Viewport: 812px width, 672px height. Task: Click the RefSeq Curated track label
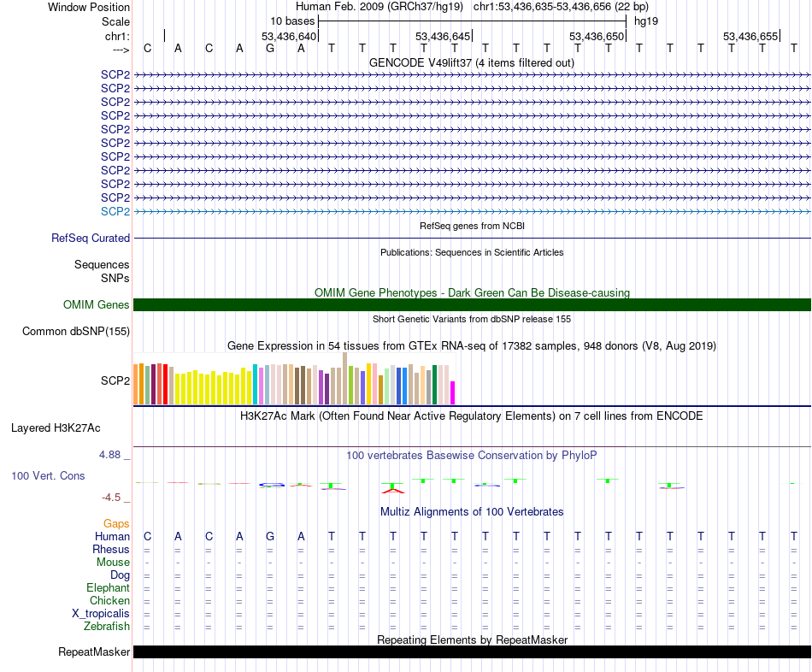point(91,239)
